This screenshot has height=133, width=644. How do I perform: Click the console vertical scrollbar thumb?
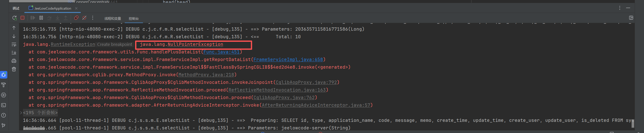(633, 124)
